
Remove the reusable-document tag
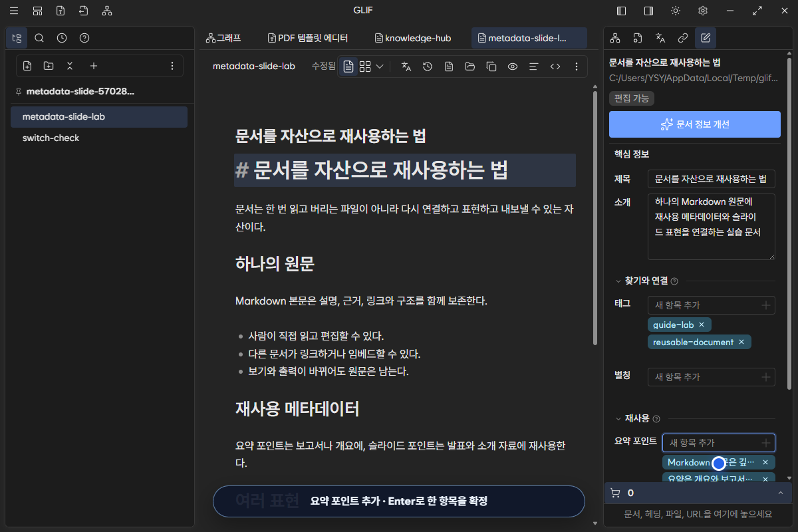pos(741,342)
